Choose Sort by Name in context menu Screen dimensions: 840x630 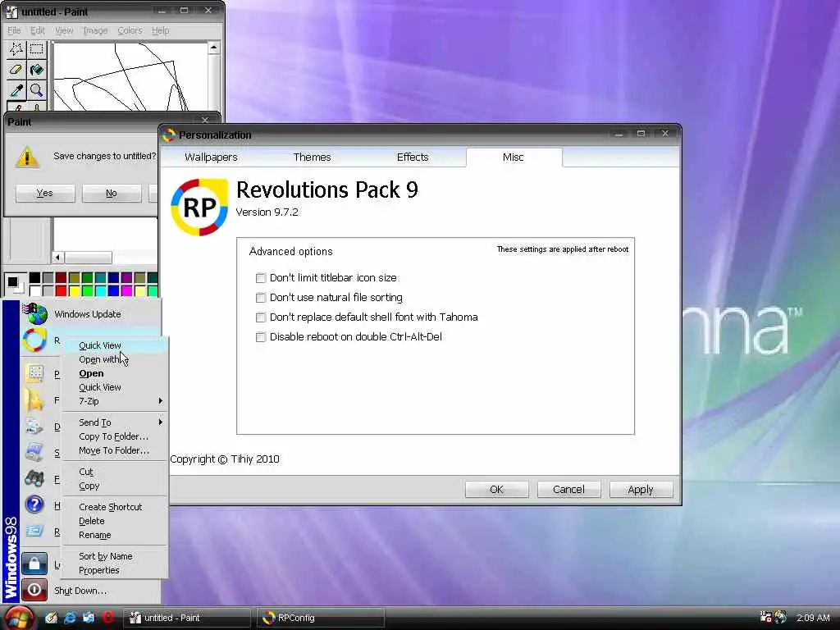tap(115, 556)
